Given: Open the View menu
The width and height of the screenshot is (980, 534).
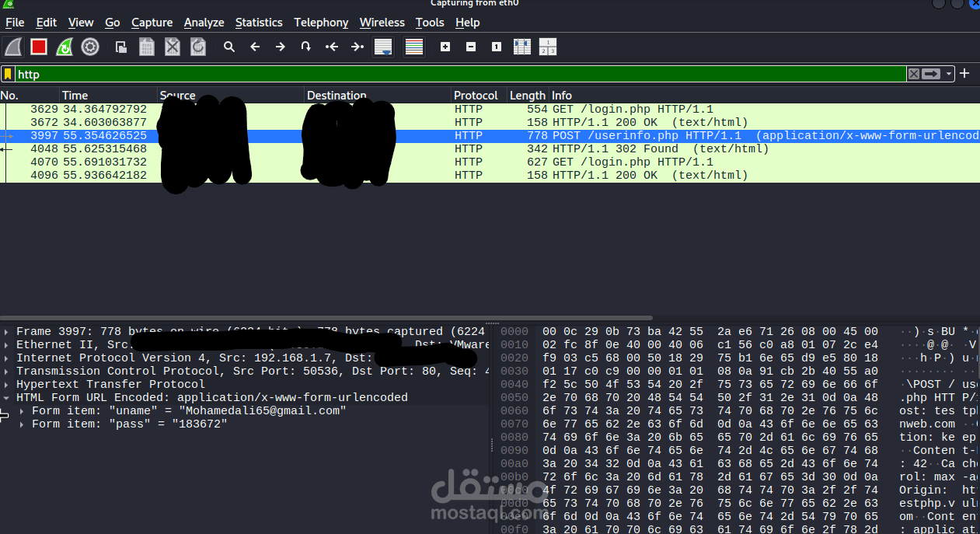Looking at the screenshot, I should 81,23.
